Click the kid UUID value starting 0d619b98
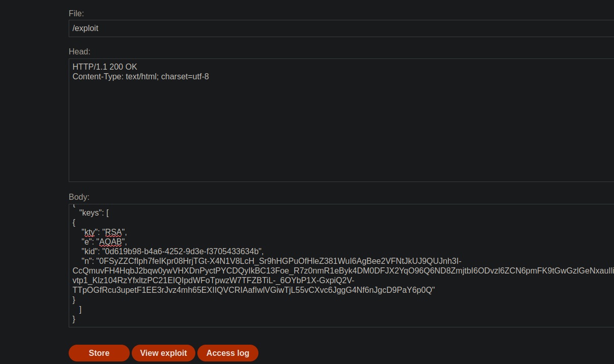This screenshot has width=614, height=364. pyautogui.click(x=183, y=251)
